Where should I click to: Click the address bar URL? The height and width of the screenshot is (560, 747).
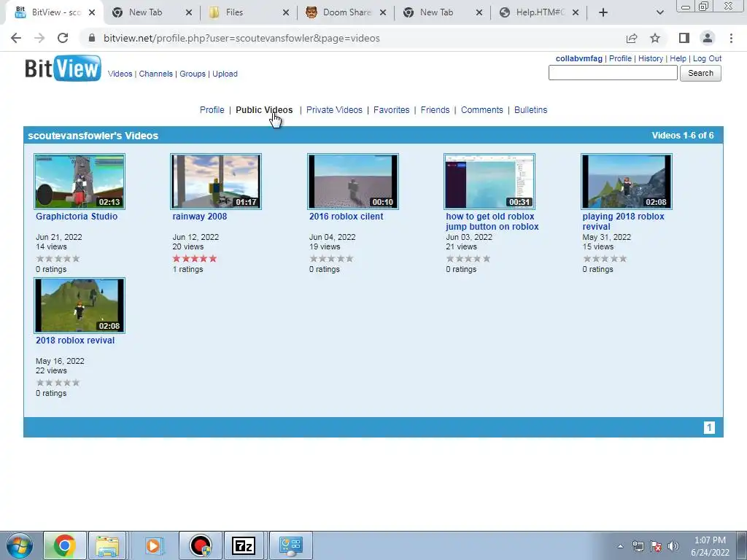coord(241,38)
